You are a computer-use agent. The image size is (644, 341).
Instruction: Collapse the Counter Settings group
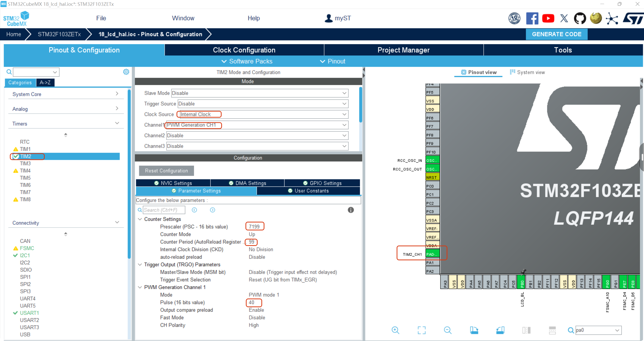coord(140,219)
